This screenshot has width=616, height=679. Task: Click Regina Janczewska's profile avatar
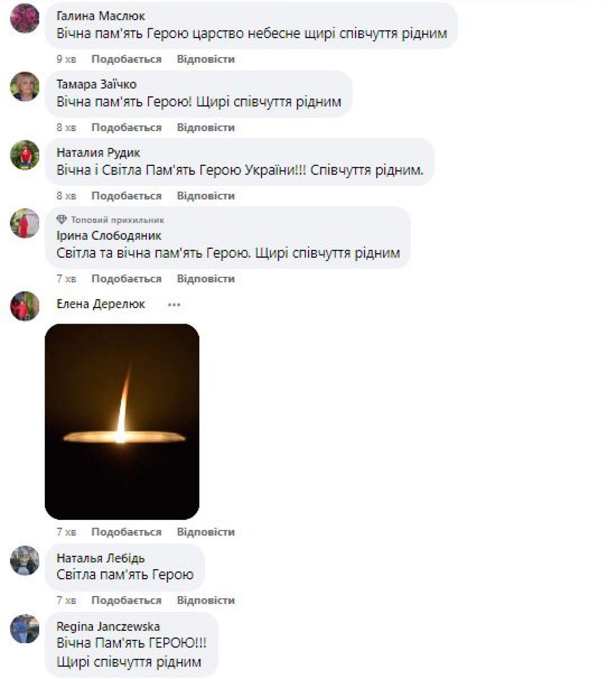pos(25,629)
